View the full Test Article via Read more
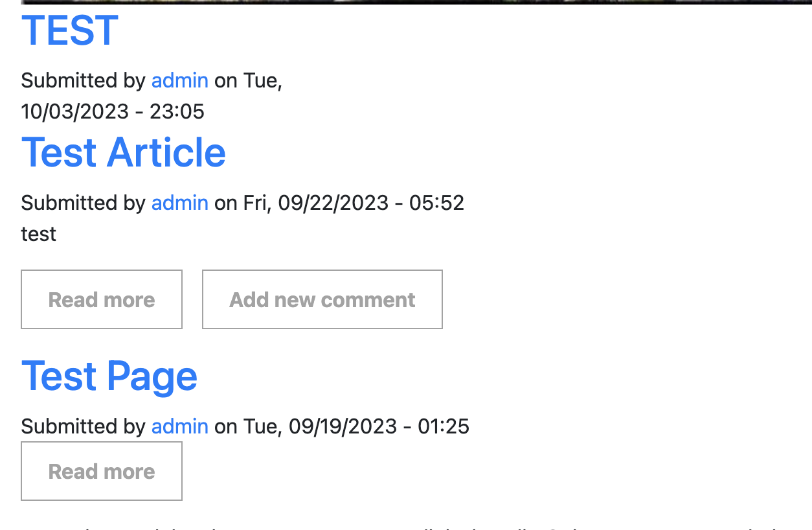 coord(101,299)
